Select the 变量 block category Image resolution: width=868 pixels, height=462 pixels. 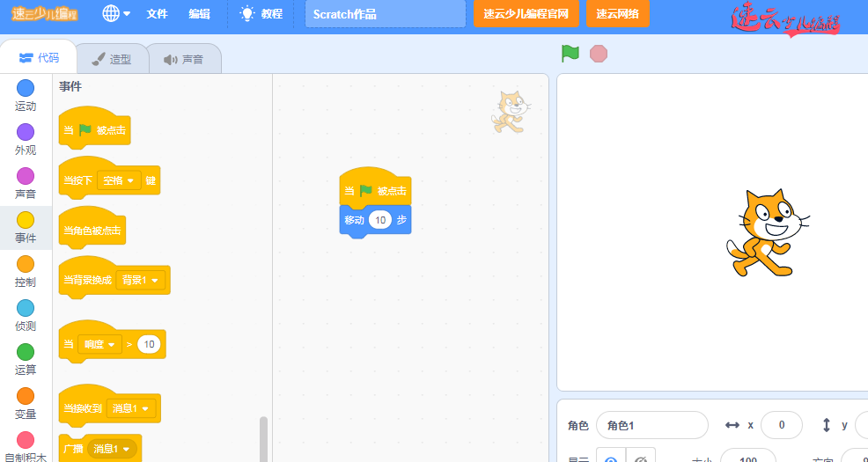pos(26,403)
